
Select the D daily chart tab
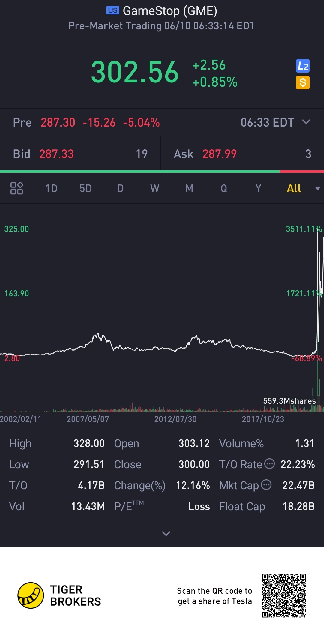(x=120, y=188)
